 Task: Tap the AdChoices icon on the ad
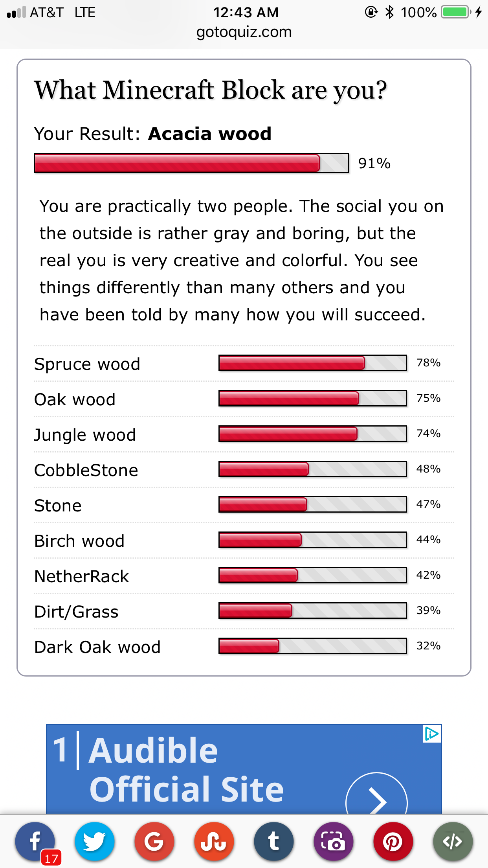click(432, 734)
